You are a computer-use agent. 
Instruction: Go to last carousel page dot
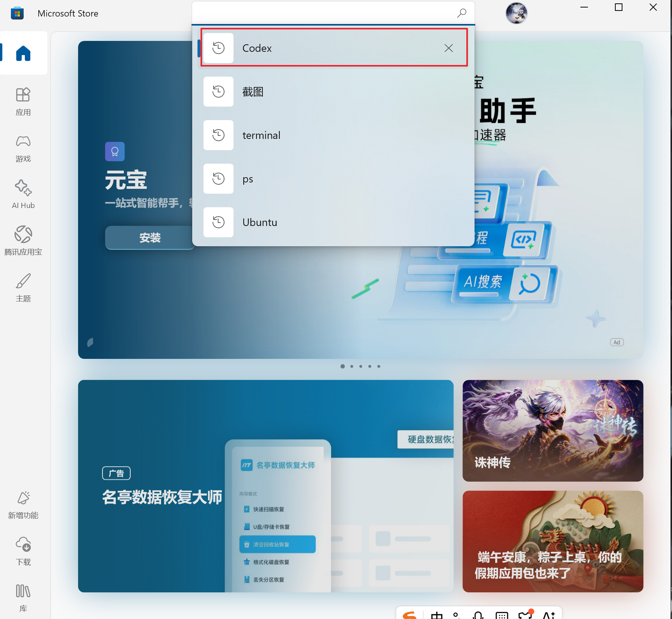click(x=379, y=366)
